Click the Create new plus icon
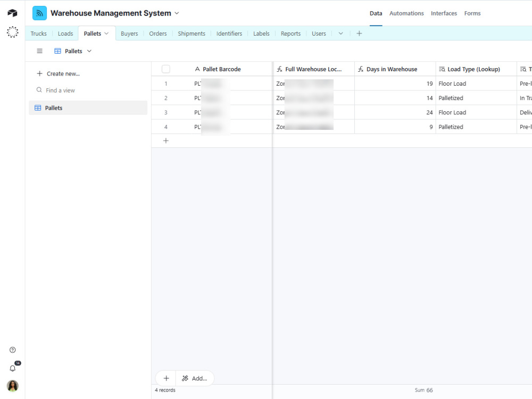 click(40, 73)
